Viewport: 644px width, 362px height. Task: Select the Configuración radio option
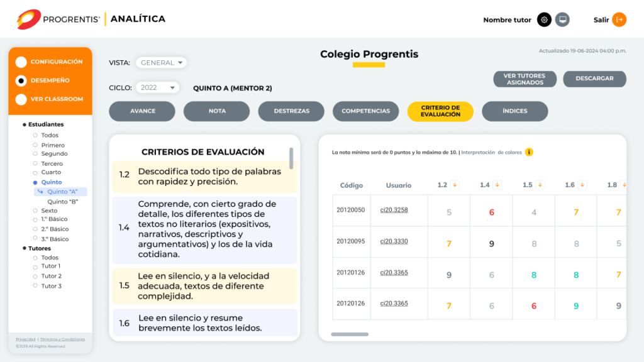(21, 62)
